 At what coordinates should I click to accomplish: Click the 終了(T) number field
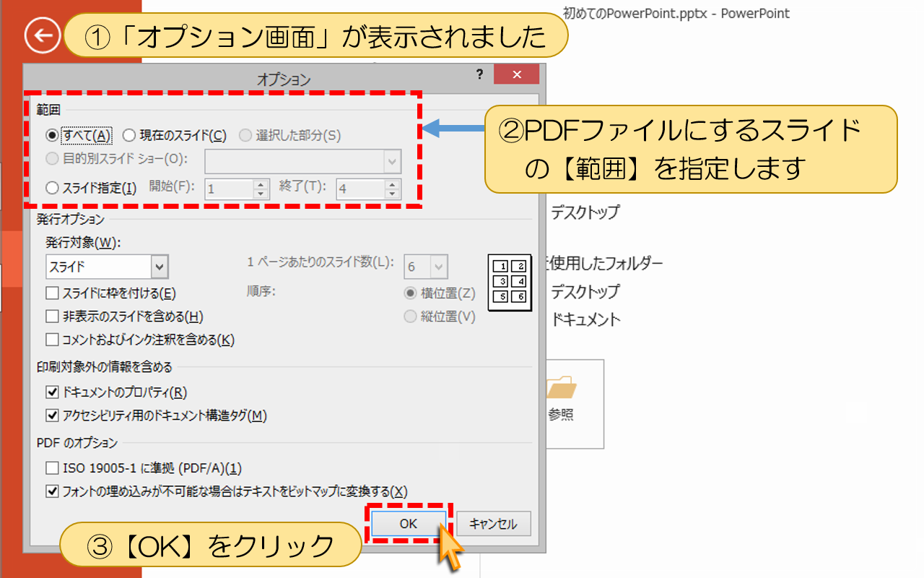[359, 189]
